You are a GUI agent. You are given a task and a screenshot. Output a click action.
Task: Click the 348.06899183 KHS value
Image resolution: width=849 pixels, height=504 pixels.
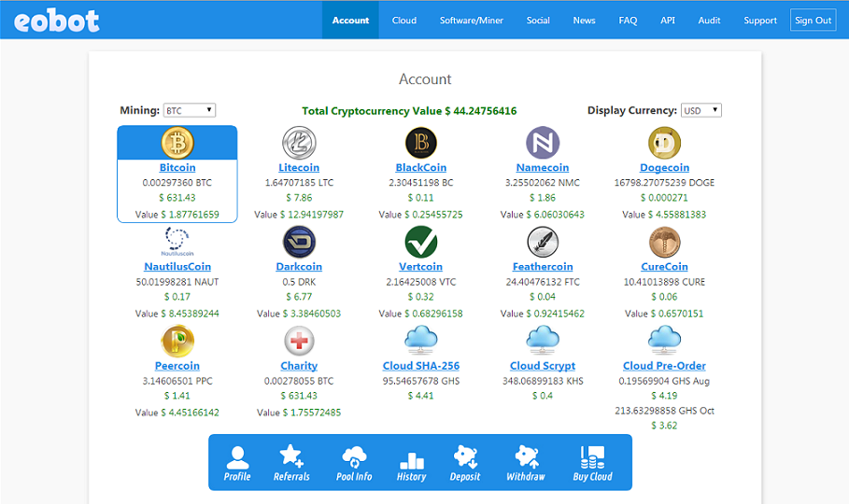coord(543,381)
